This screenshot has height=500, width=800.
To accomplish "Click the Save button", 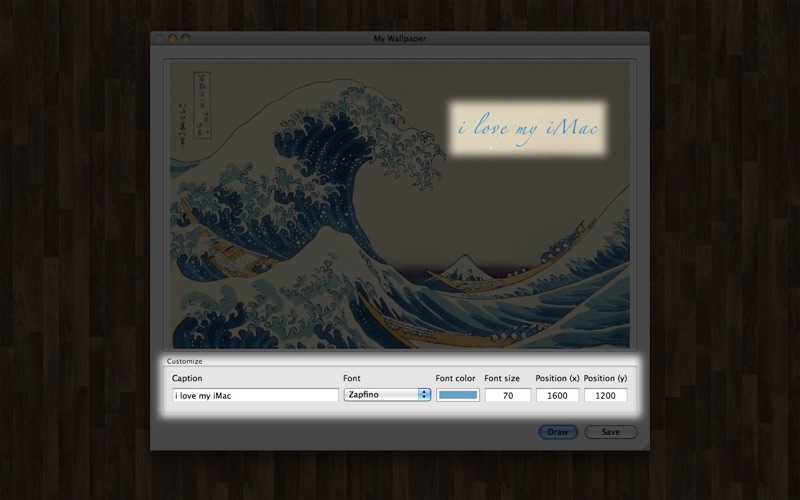I will [x=611, y=432].
